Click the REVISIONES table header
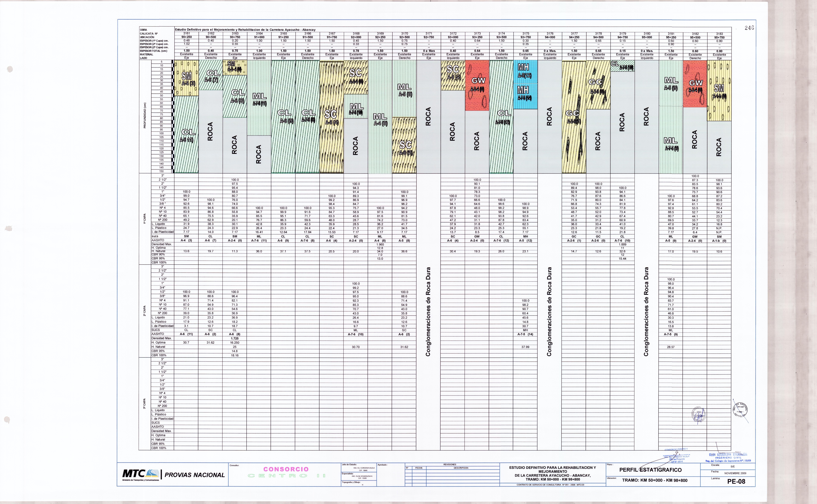Viewport: 817px width, 504px height. coord(450,464)
